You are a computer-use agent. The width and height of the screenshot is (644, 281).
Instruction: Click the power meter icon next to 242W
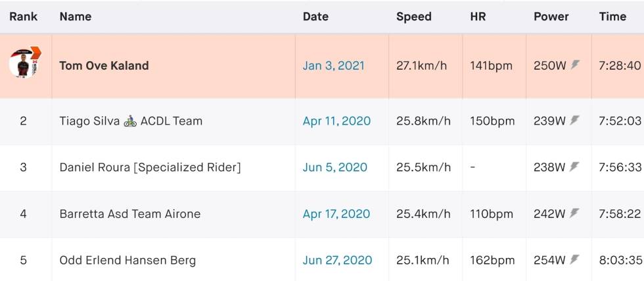(x=575, y=213)
